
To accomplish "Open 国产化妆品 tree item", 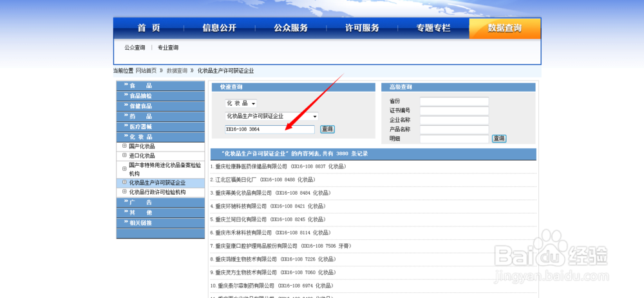I will click(x=142, y=146).
